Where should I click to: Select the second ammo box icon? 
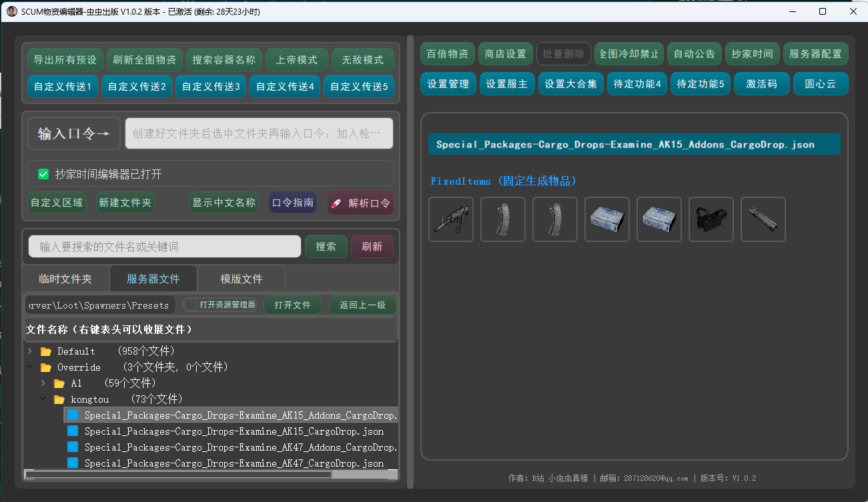(659, 219)
